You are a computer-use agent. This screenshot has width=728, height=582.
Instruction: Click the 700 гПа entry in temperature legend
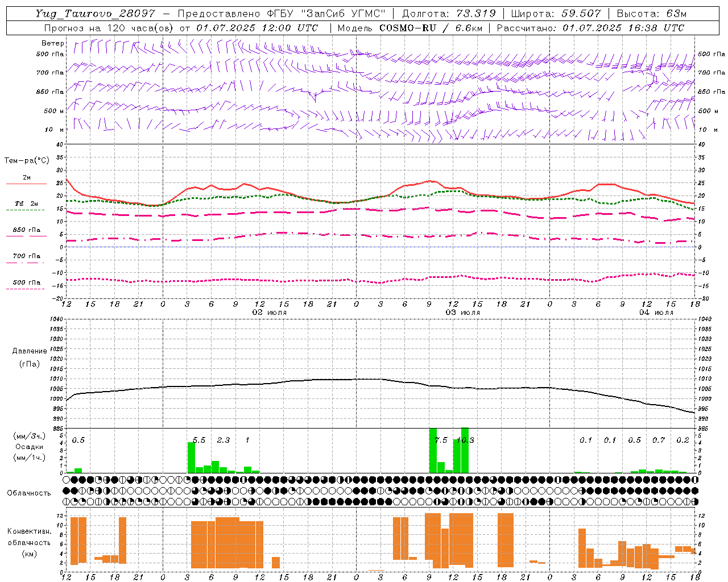[x=26, y=256]
